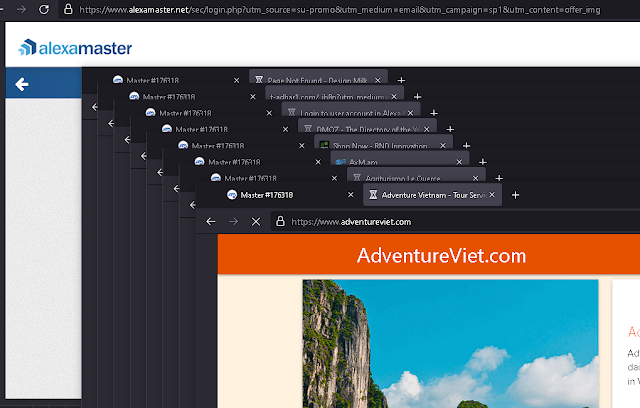Close Master #176318 tab in AxMam window
This screenshot has width=640, height=408.
[318, 162]
